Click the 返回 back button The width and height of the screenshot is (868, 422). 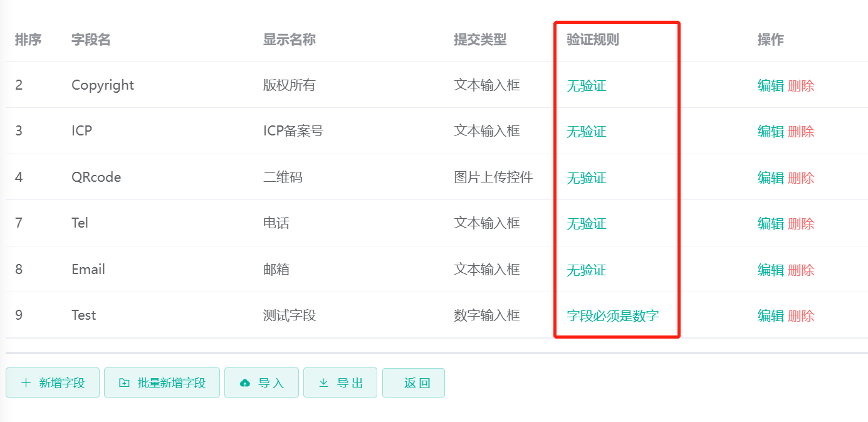[x=414, y=382]
